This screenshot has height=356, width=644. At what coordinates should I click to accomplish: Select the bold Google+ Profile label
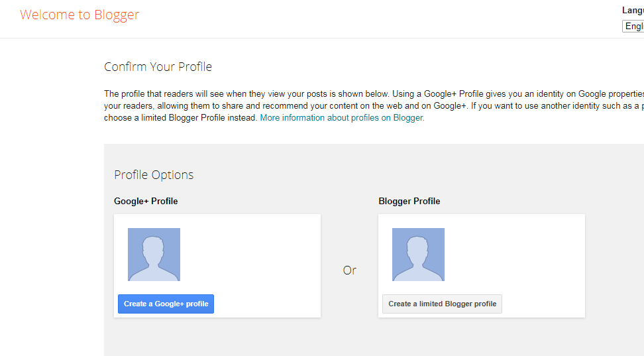[146, 201]
